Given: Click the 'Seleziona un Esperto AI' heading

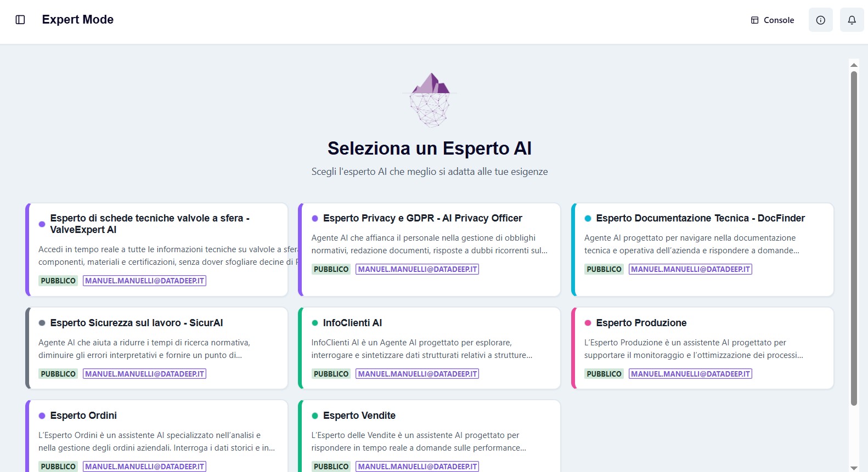Looking at the screenshot, I should 430,149.
